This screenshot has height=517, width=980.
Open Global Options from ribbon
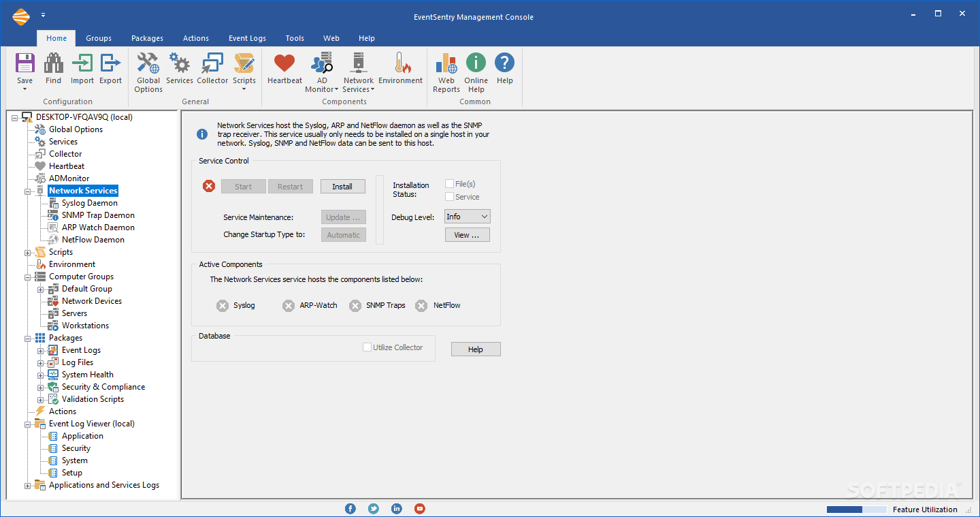(x=148, y=63)
